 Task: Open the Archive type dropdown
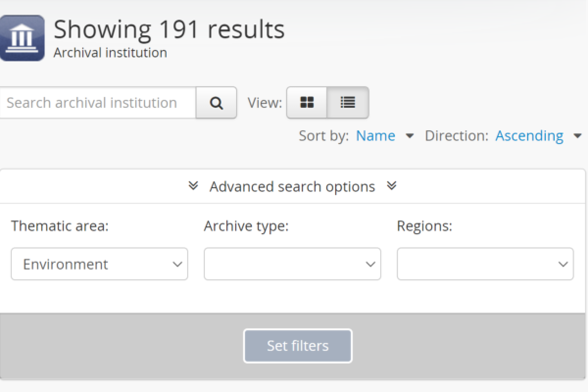(292, 264)
